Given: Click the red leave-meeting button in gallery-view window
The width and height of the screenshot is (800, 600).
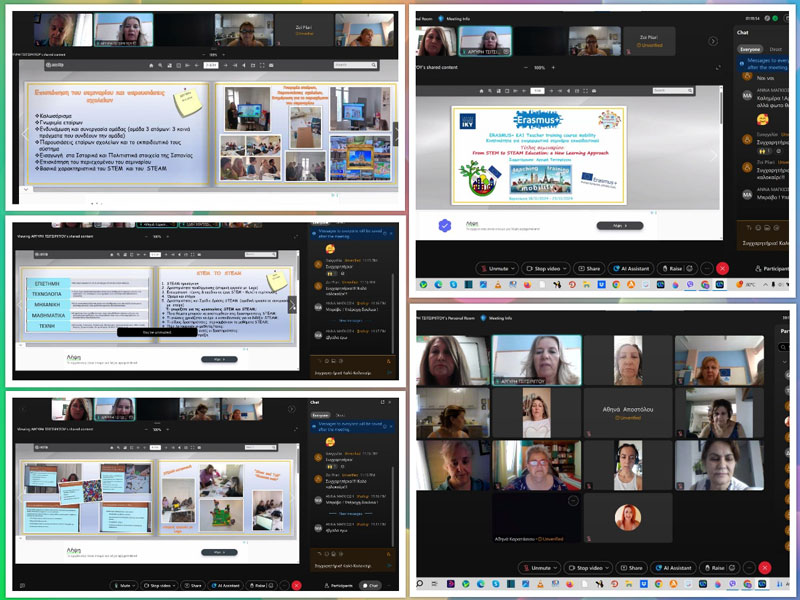Looking at the screenshot, I should point(765,567).
